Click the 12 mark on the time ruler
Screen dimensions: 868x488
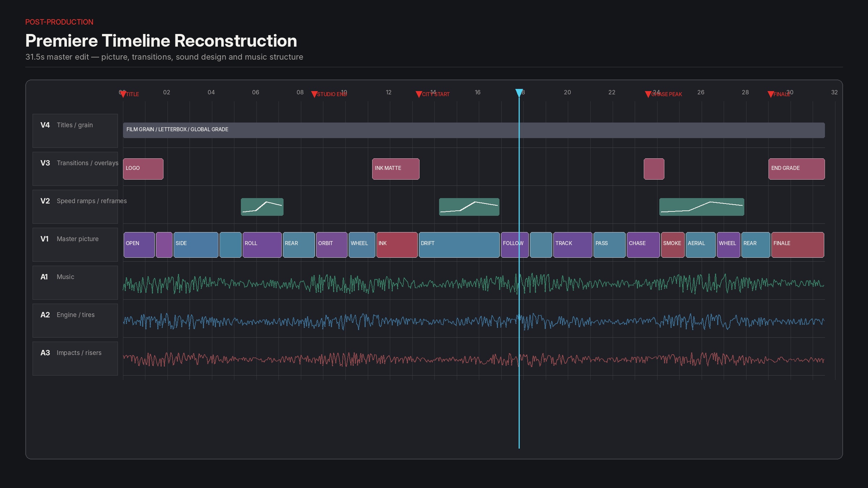(x=389, y=92)
